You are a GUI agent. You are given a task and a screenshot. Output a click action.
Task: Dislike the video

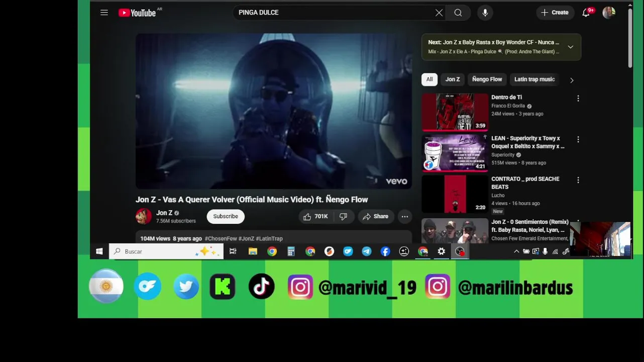point(344,216)
